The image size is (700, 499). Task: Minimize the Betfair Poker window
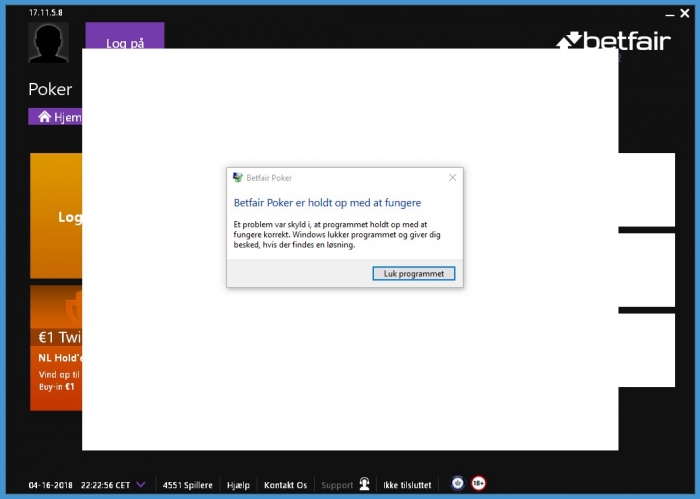tap(669, 14)
